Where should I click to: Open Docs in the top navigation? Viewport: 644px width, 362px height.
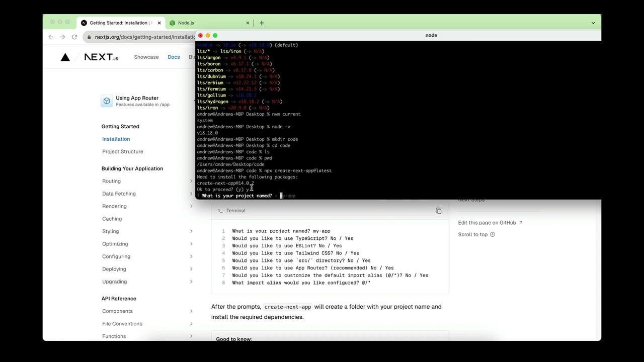pyautogui.click(x=174, y=57)
